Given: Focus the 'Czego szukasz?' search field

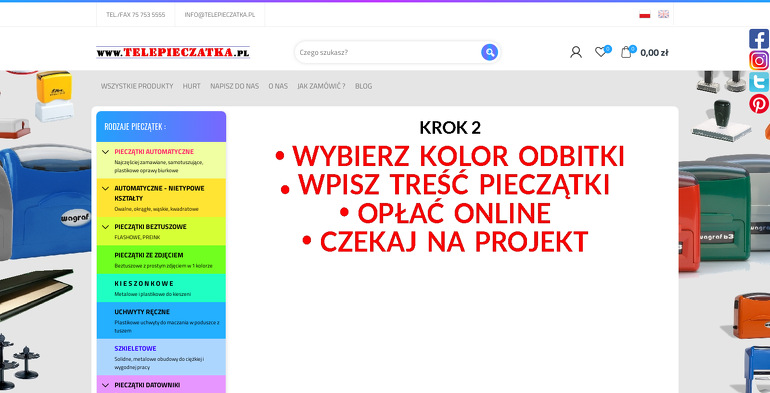Looking at the screenshot, I should point(388,52).
